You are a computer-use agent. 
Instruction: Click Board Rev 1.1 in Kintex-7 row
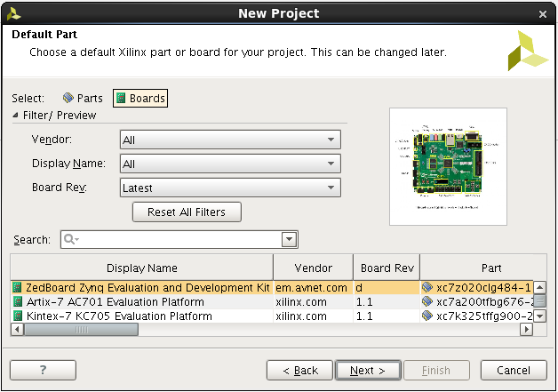(x=387, y=316)
